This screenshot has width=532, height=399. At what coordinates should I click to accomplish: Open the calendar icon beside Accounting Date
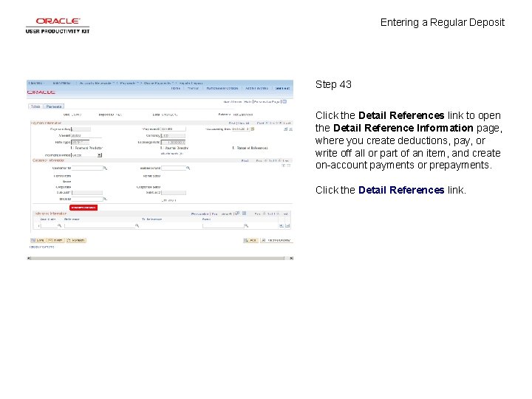pos(253,129)
